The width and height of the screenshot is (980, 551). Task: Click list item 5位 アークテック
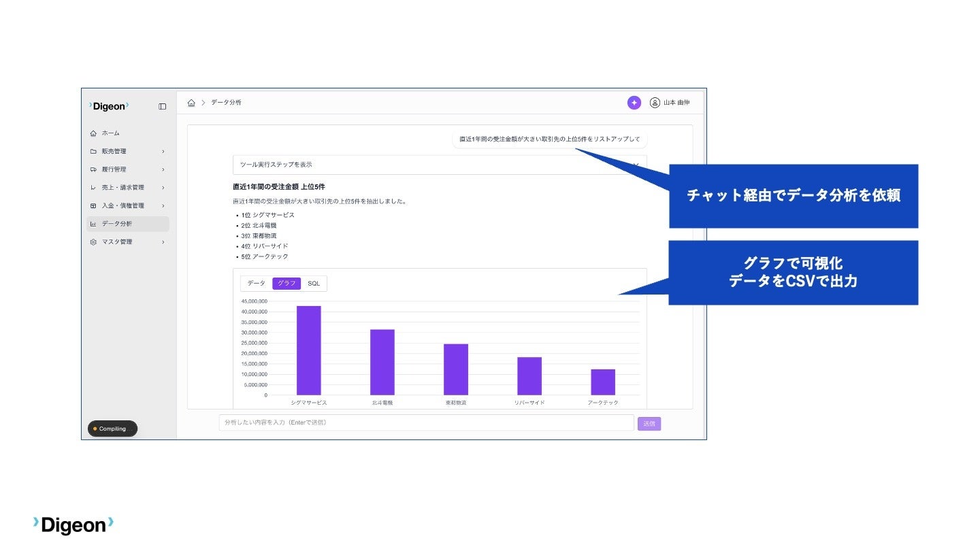265,256
